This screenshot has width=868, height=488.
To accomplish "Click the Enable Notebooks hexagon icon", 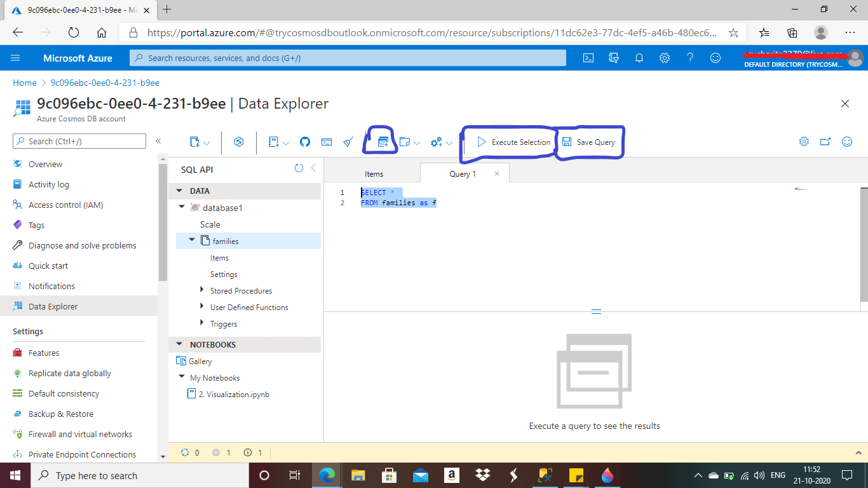I will point(239,142).
